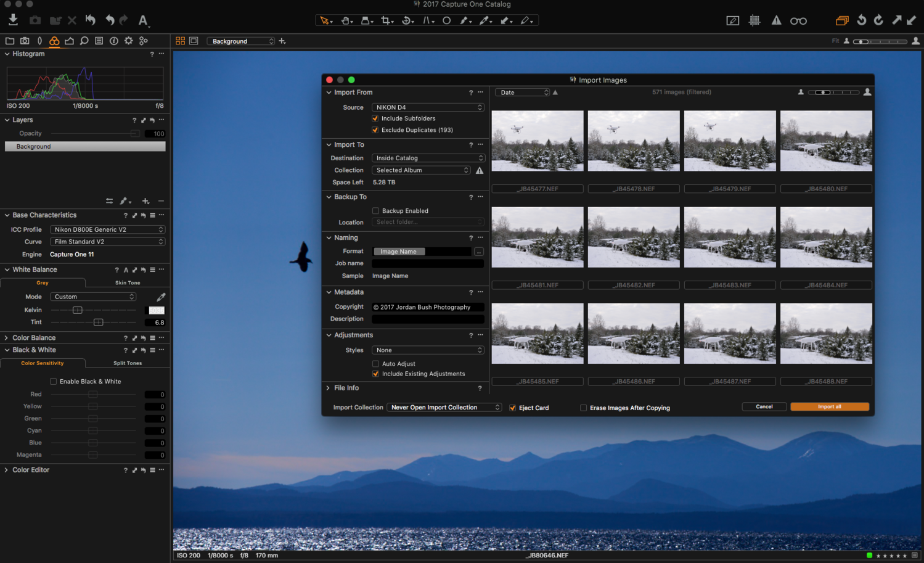Viewport: 924px width, 563px height.
Task: Toggle the grid overlay icon
Action: [754, 20]
